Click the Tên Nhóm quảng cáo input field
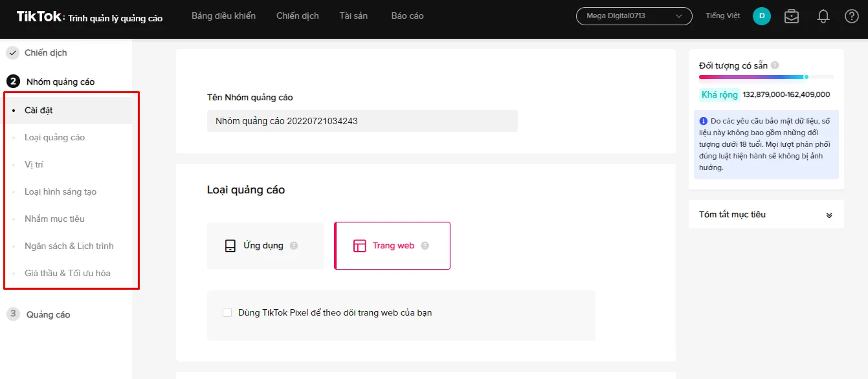 [362, 121]
